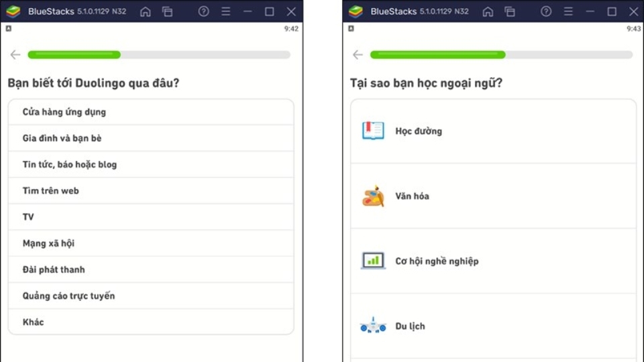Screen dimensions: 644x362
Task: Minimize the left BlueStacks window
Action: [x=248, y=11]
